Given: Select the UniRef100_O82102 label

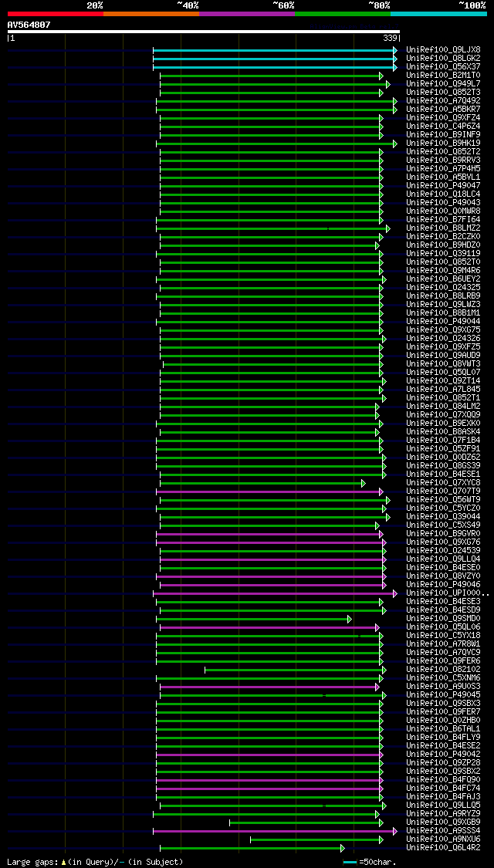Looking at the screenshot, I should pos(443,669).
